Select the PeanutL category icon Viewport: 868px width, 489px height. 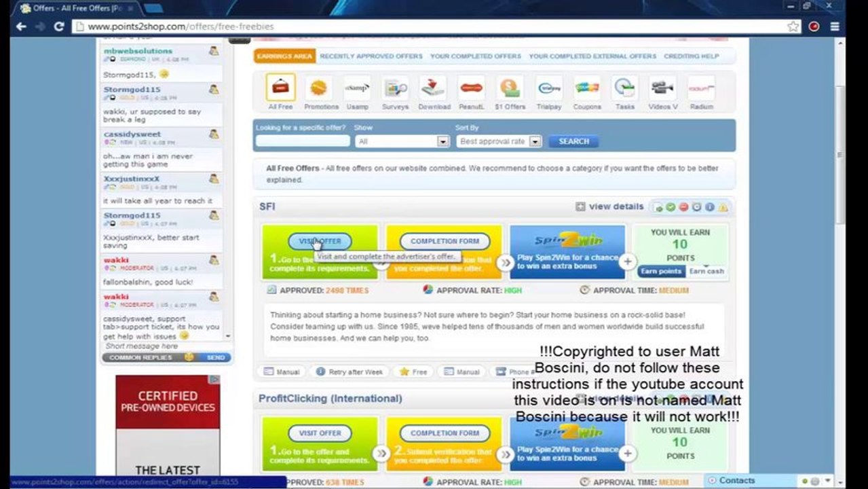point(471,88)
